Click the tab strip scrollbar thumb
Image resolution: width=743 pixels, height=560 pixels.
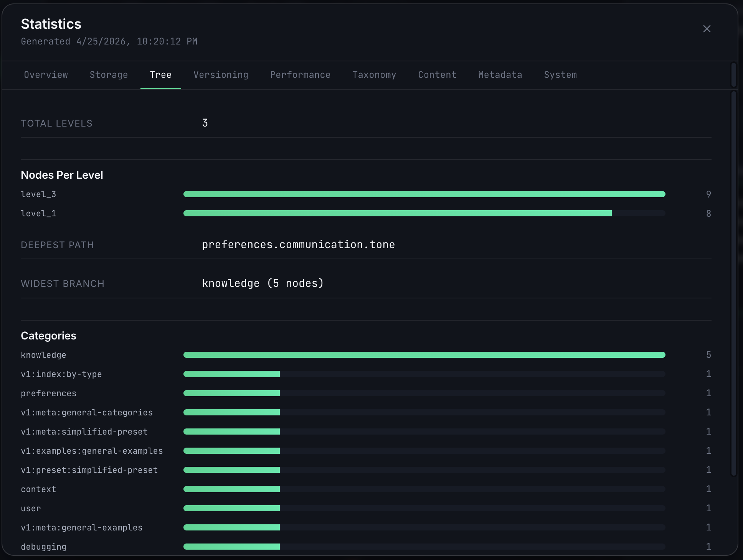point(733,75)
